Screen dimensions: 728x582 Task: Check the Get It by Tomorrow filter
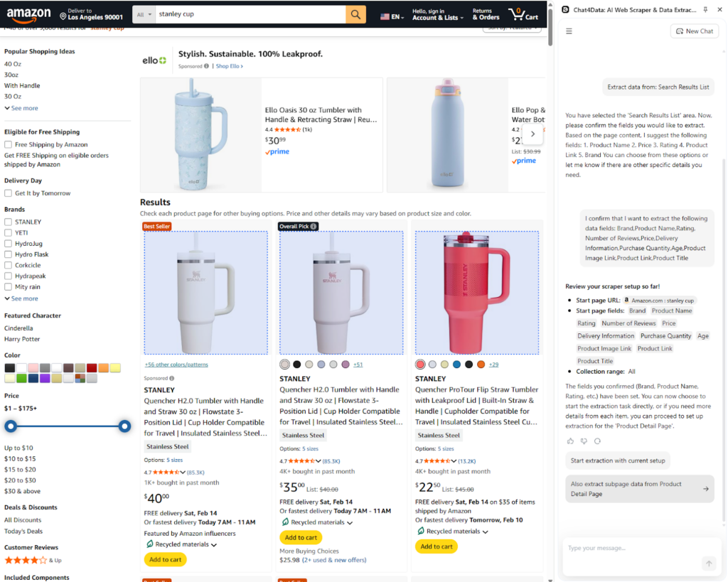(x=7, y=193)
